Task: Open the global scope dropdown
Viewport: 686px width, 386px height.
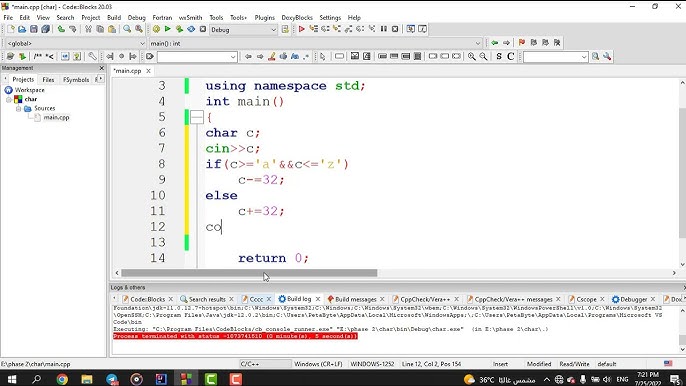Action: tap(75, 43)
